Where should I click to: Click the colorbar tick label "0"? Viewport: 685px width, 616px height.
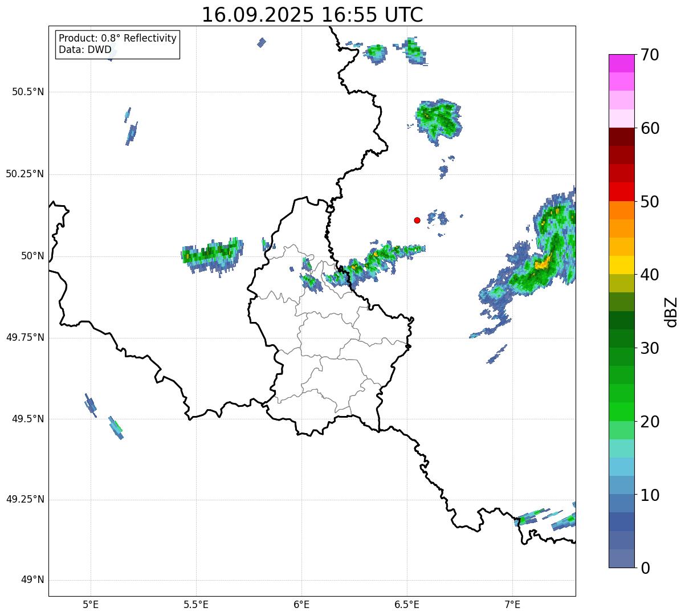point(645,568)
